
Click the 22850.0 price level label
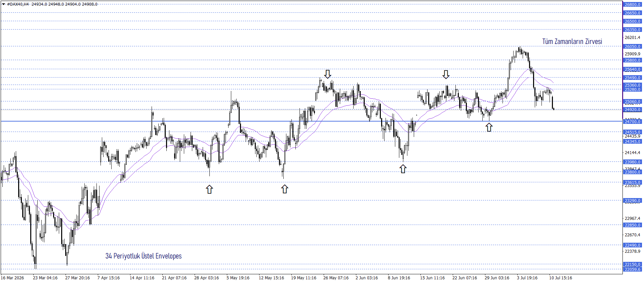pyautogui.click(x=633, y=225)
